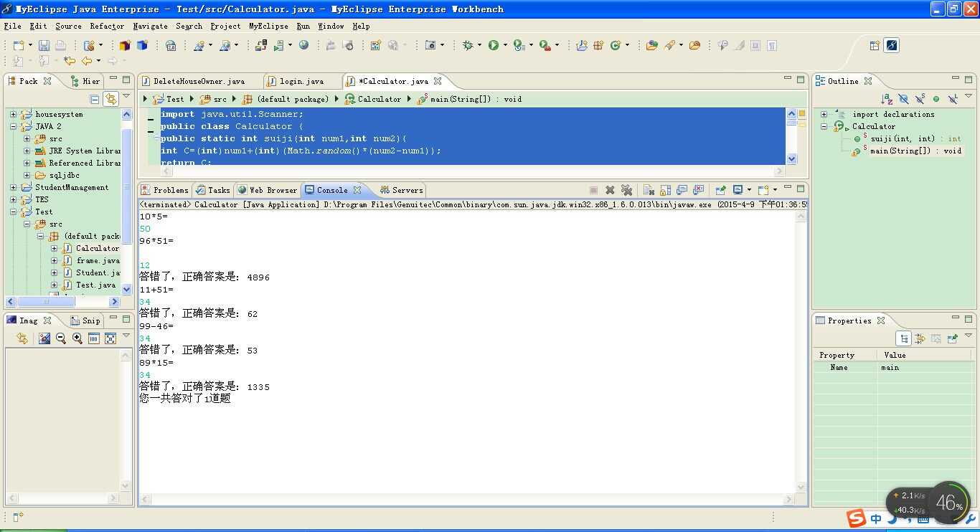Screen dimensions: 980x532
Task: Click the Calculator breadcrumb in the editor
Action: [372, 99]
